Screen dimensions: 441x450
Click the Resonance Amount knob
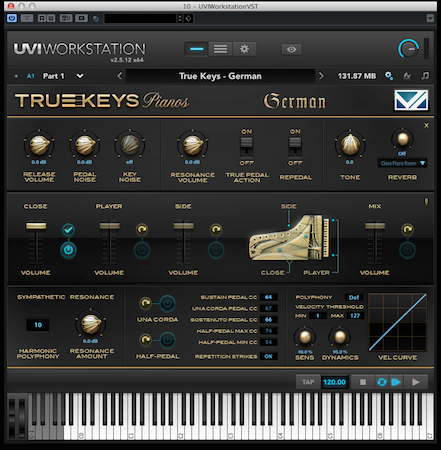coord(91,324)
